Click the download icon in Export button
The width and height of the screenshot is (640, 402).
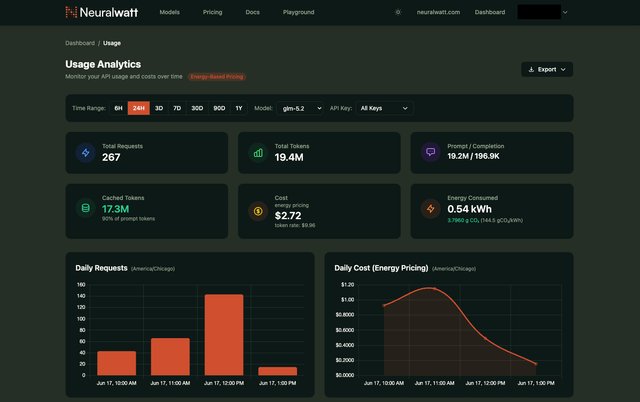531,69
